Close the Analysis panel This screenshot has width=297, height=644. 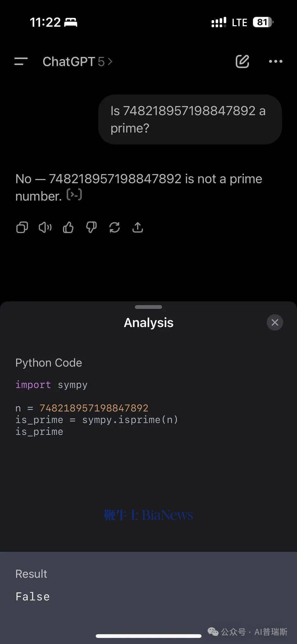click(275, 322)
